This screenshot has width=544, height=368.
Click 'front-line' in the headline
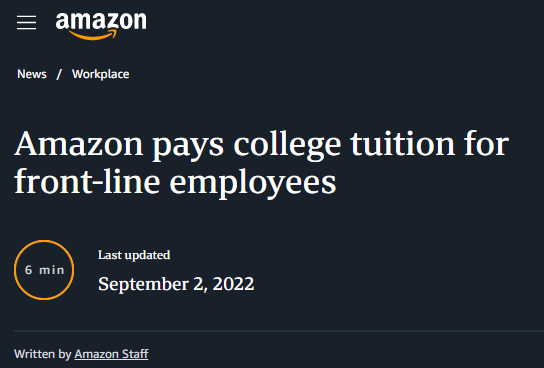tap(87, 181)
